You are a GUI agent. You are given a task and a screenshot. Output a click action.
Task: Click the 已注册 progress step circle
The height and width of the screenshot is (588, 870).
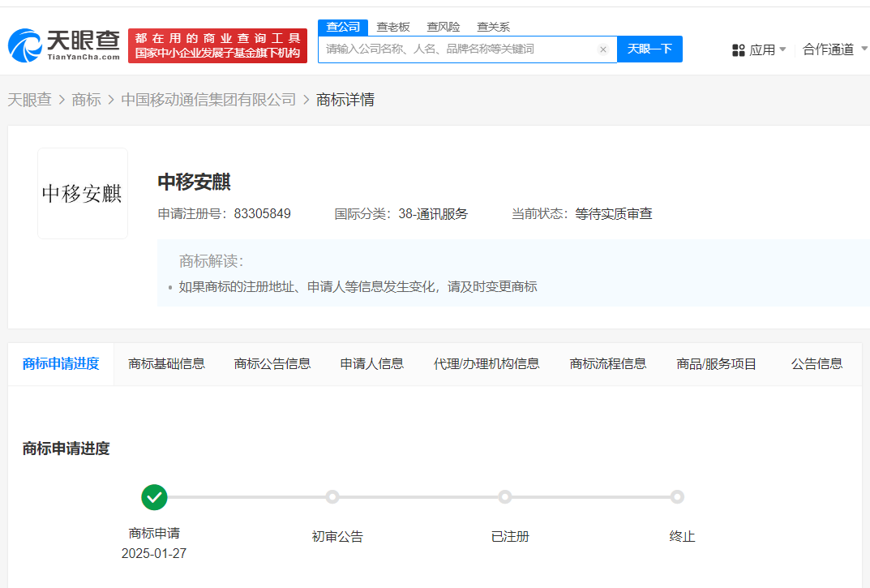505,497
